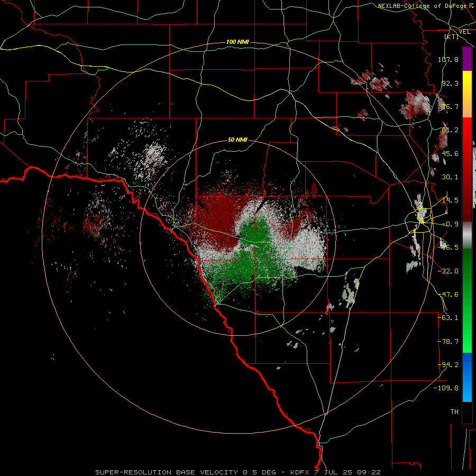Click the 76.7 legend value

450,106
